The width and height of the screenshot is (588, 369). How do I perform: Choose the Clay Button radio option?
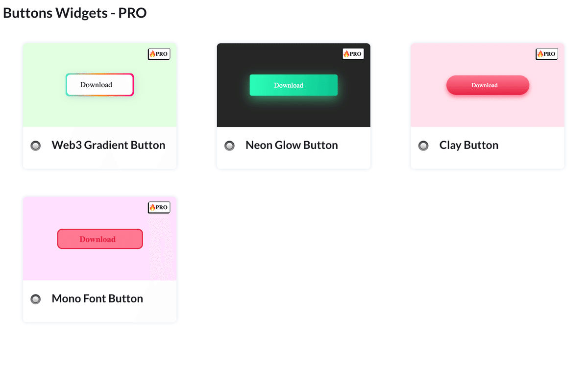[423, 146]
